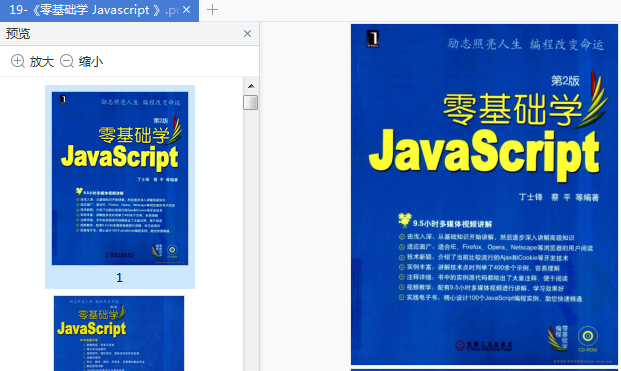Click slogan 励志照亮人生 编程改变命运
Viewport: 621px width, 371px height.
525,44
